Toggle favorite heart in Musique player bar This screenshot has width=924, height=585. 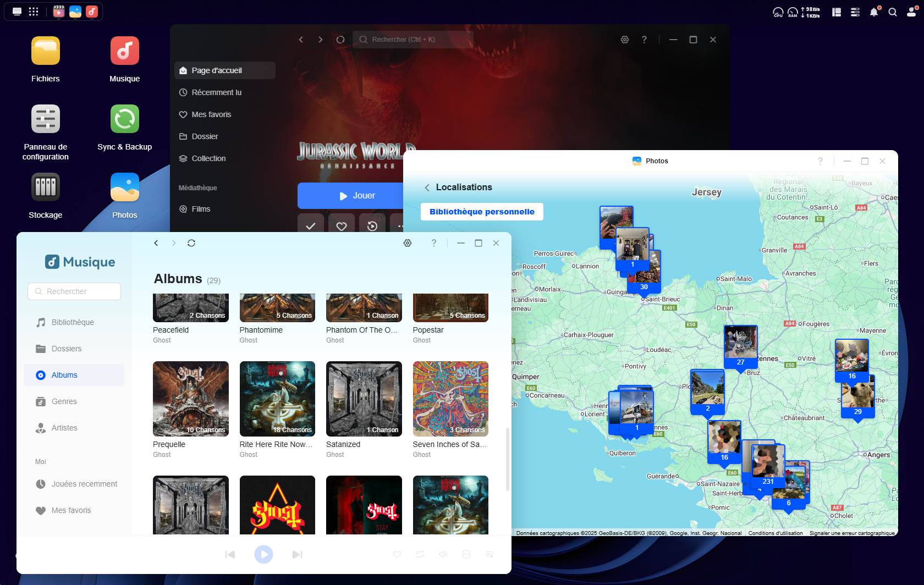point(397,554)
